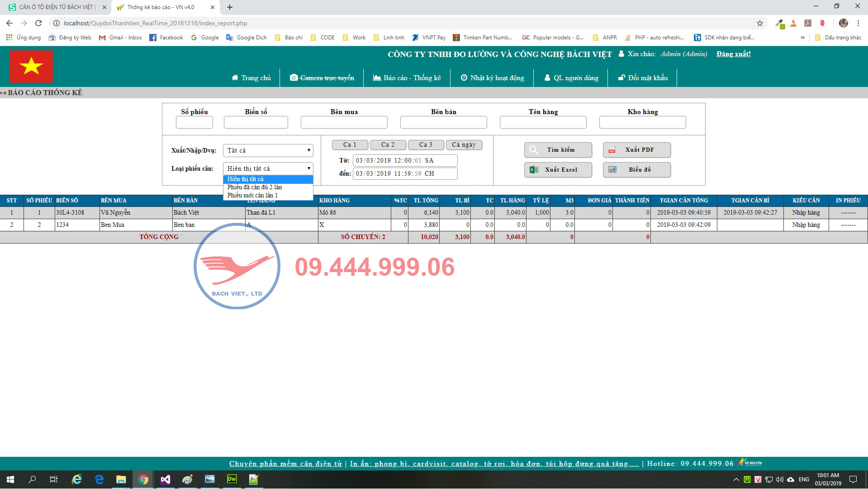Screen dimensions: 868x489
Task: Open Nhật ký hoạt động menu
Action: tap(492, 77)
